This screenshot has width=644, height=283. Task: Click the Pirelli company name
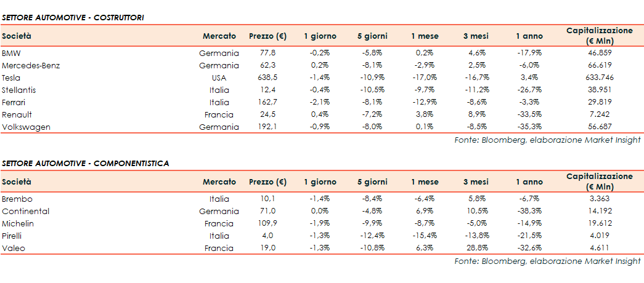click(x=14, y=236)
